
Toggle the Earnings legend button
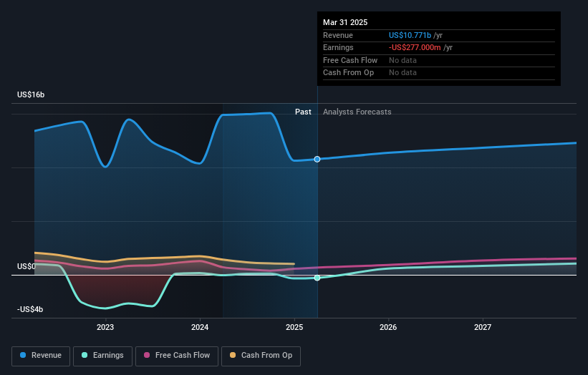click(x=102, y=356)
